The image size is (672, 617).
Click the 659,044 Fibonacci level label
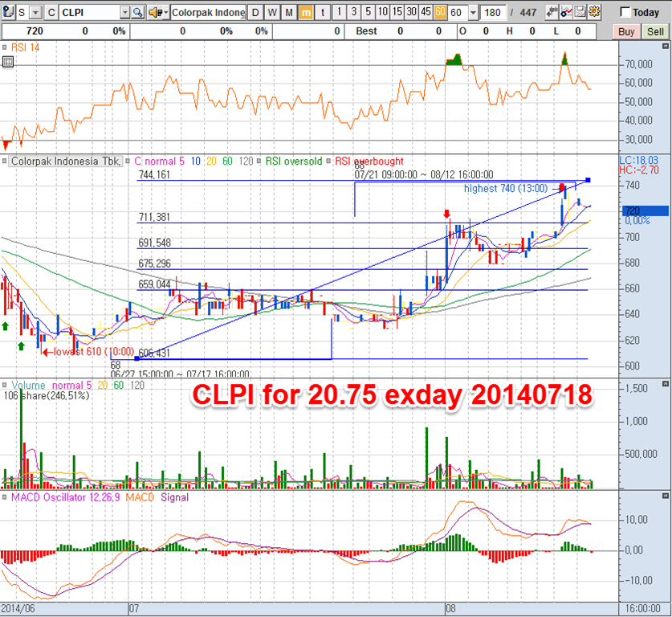pyautogui.click(x=155, y=284)
